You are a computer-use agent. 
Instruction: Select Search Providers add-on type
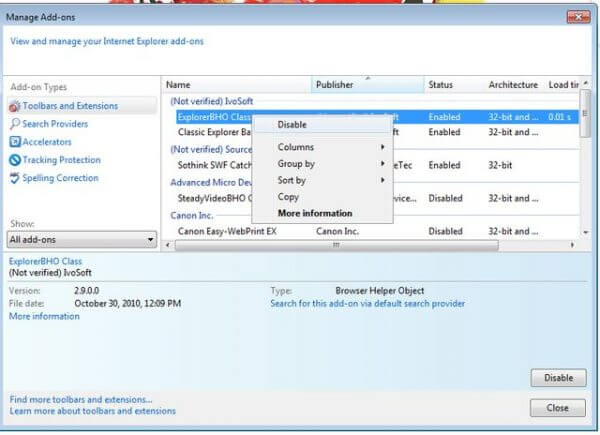(x=55, y=124)
